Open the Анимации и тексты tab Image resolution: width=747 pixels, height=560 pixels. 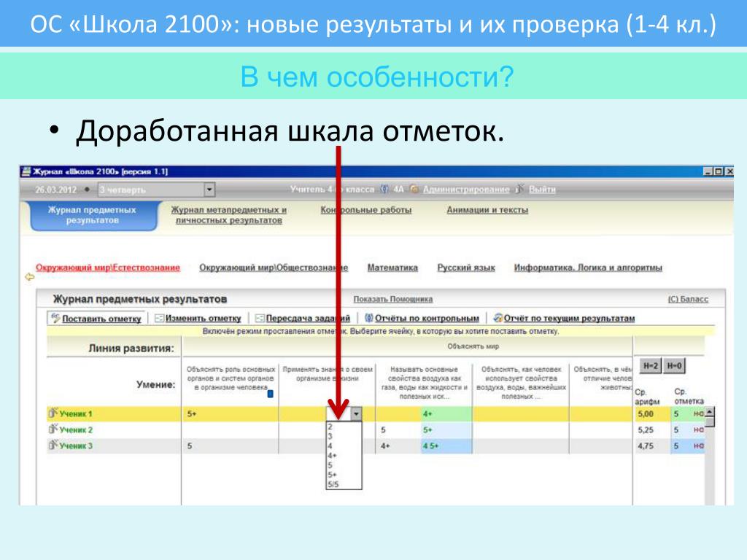(x=487, y=210)
